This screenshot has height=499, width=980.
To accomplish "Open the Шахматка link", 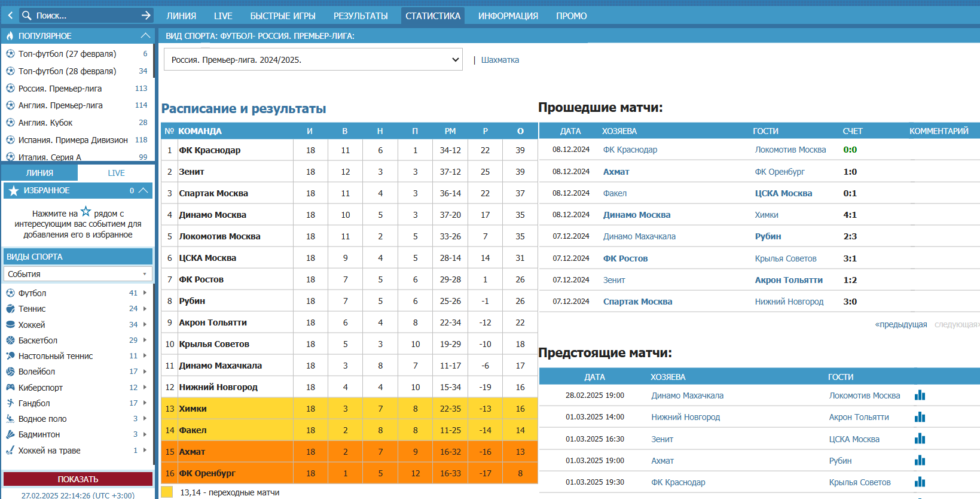I will pyautogui.click(x=500, y=60).
